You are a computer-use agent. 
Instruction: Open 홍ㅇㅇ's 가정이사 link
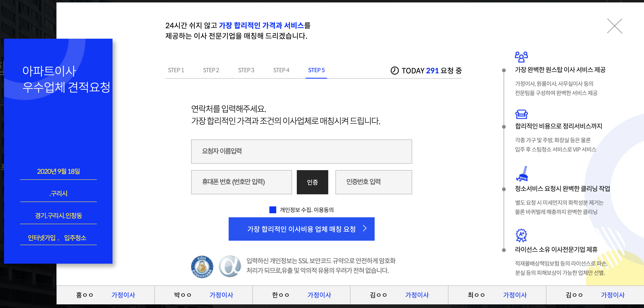coord(123,295)
